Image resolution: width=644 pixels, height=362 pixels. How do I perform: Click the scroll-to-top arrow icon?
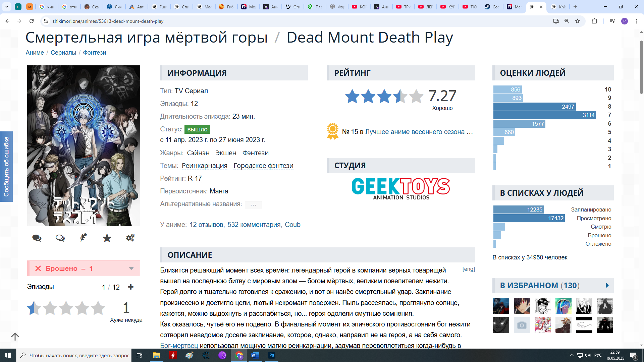click(15, 337)
